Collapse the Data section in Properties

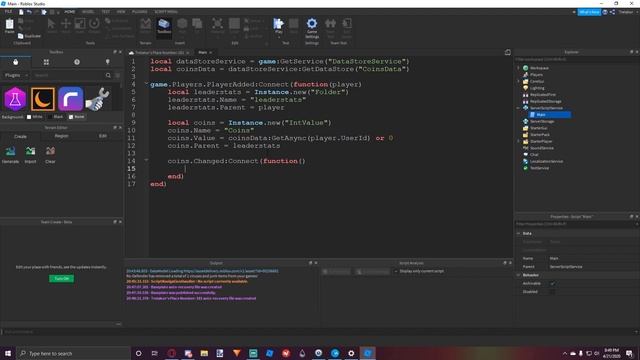coord(519,233)
